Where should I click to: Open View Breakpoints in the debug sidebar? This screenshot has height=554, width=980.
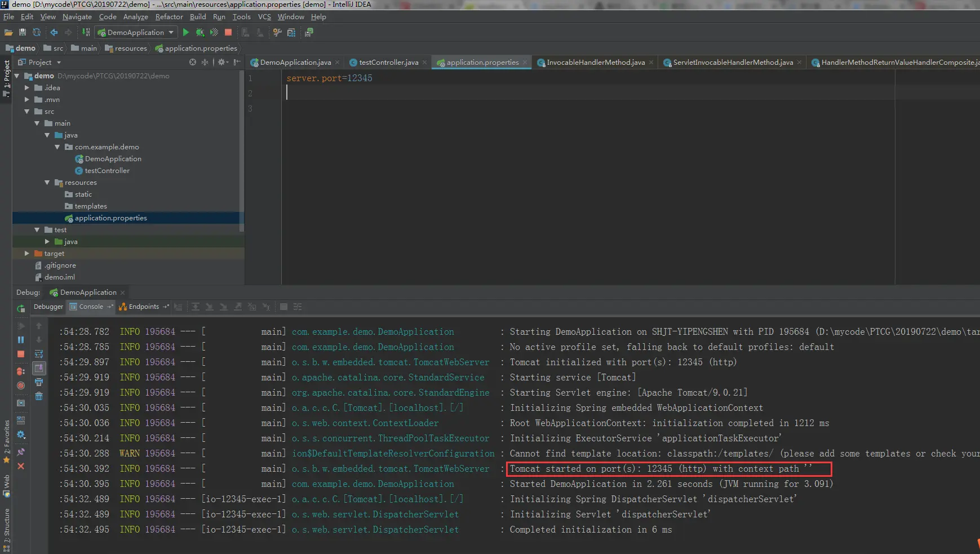(21, 371)
